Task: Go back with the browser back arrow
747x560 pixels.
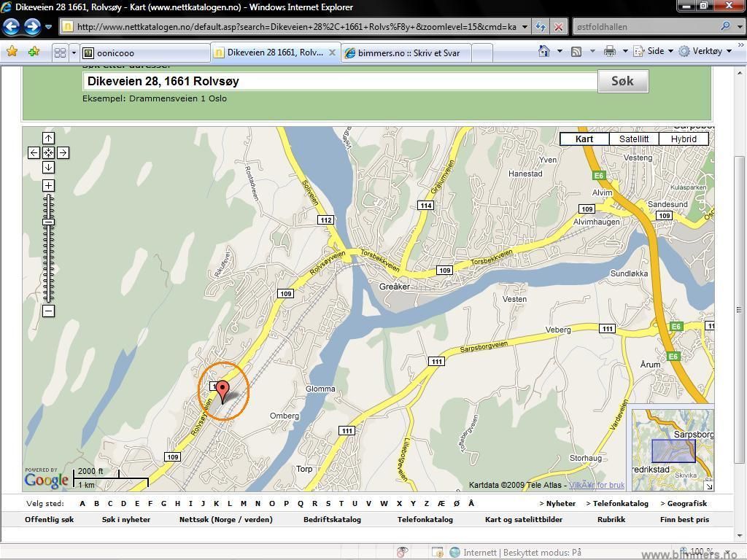Action: click(x=12, y=26)
